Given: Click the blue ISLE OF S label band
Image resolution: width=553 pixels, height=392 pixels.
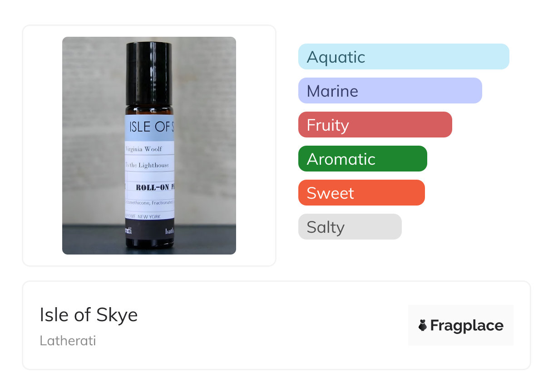Looking at the screenshot, I should click(149, 127).
